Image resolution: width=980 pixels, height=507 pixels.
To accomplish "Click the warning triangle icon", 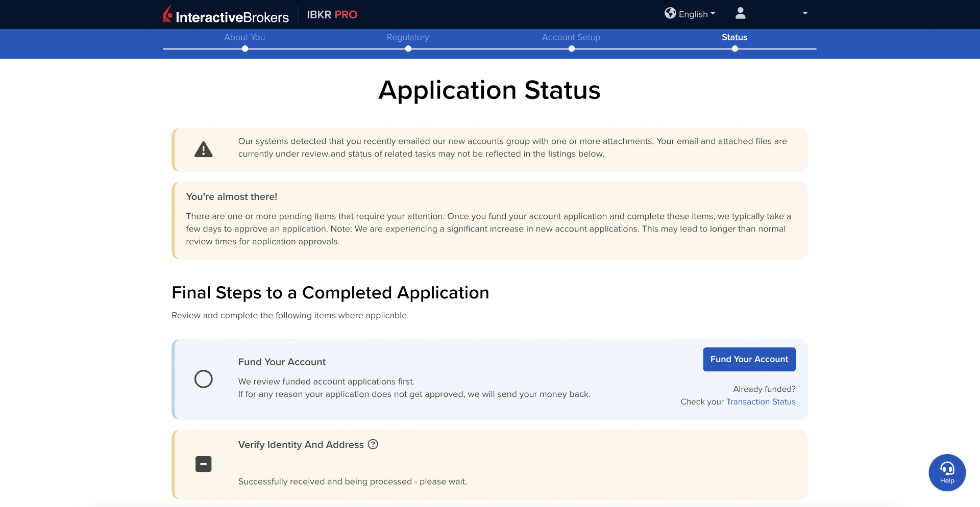I will 203,149.
